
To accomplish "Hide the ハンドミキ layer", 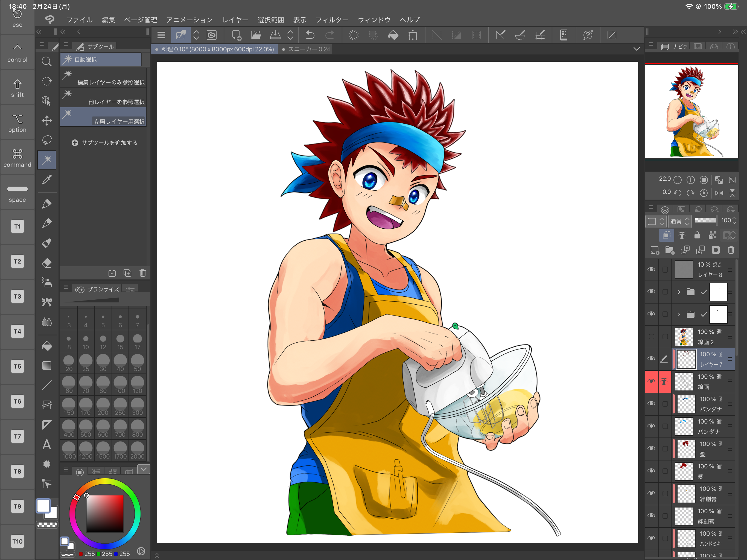I will [651, 538].
